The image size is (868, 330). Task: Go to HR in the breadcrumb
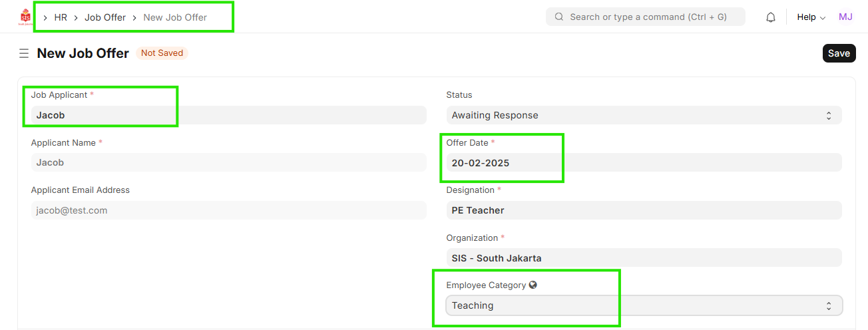click(x=61, y=17)
